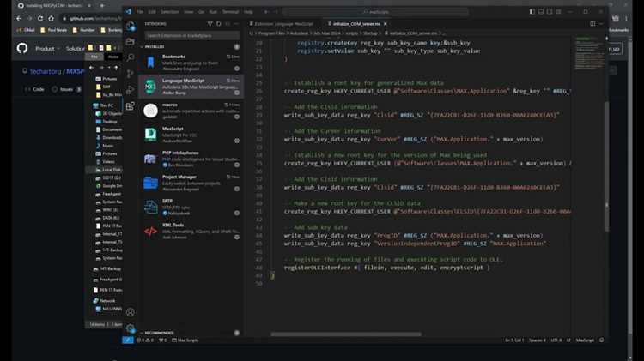Open gear settings for MaxScript extension
This screenshot has width=644, height=361.
click(x=237, y=141)
